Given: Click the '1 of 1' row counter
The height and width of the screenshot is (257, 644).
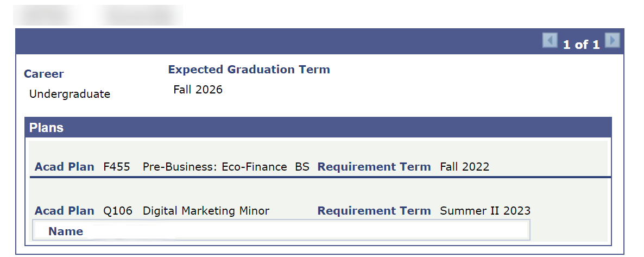Looking at the screenshot, I should tap(581, 45).
